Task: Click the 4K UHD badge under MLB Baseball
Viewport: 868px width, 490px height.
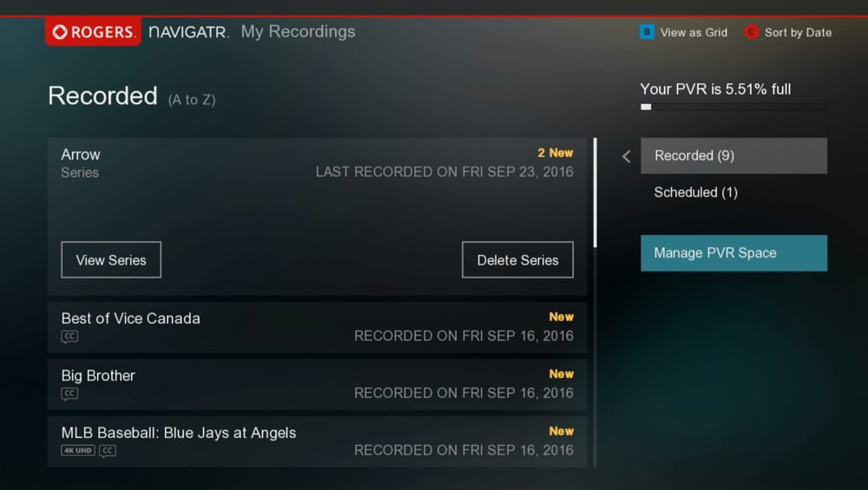Action: pyautogui.click(x=78, y=450)
